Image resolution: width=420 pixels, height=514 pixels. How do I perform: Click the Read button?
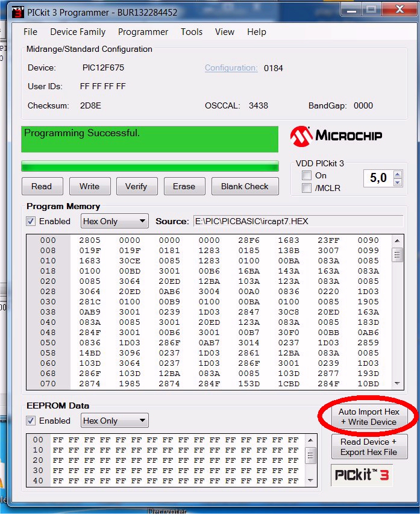[x=42, y=186]
